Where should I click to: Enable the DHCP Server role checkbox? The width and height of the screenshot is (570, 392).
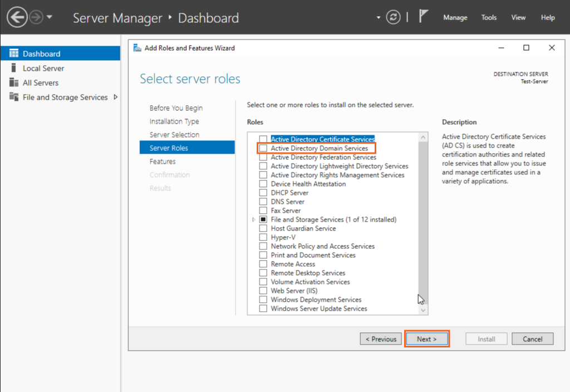(x=263, y=193)
